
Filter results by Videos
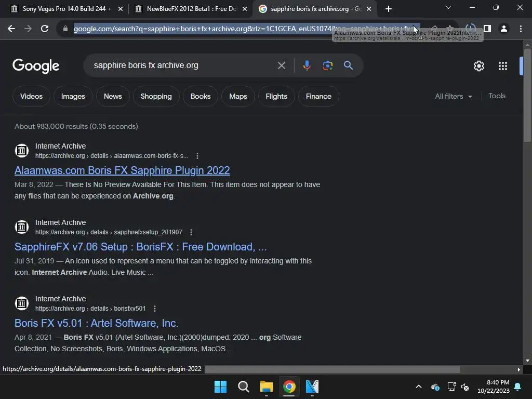(x=31, y=96)
